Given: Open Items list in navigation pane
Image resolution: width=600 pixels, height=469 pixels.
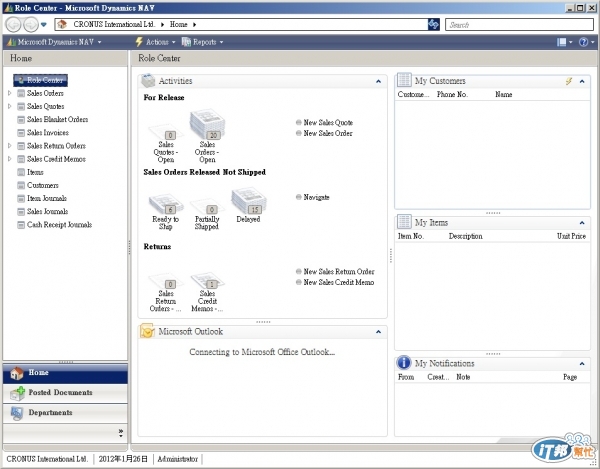Looking at the screenshot, I should [x=31, y=172].
